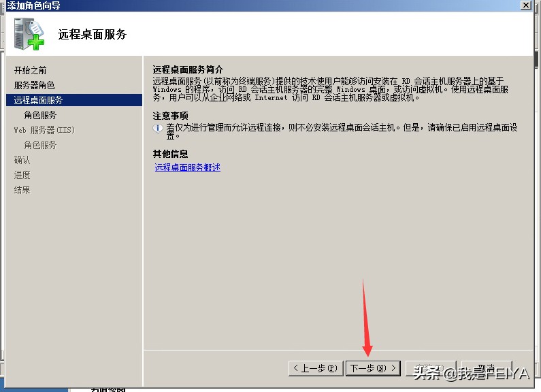
Task: Select Web 服务器(IIS) step
Action: (x=44, y=130)
